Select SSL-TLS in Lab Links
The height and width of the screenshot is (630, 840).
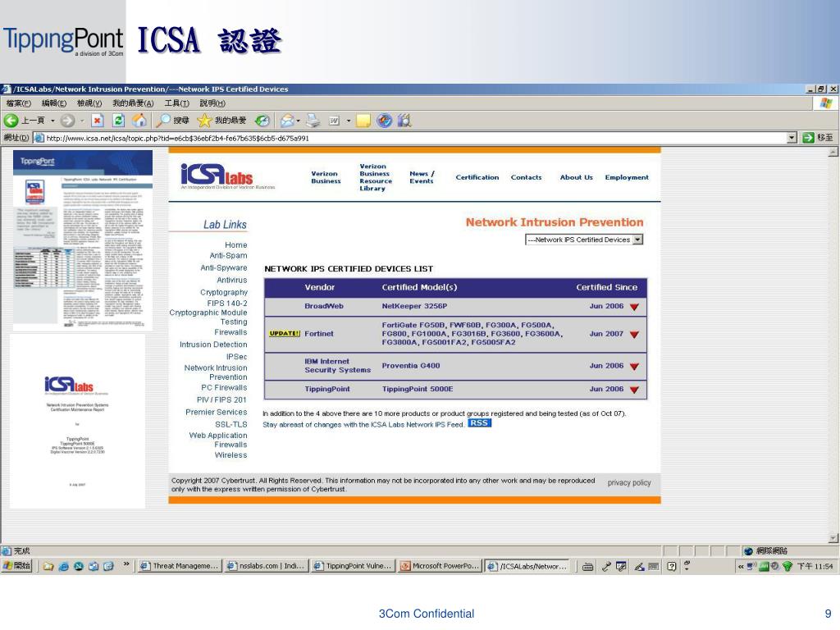[x=231, y=424]
